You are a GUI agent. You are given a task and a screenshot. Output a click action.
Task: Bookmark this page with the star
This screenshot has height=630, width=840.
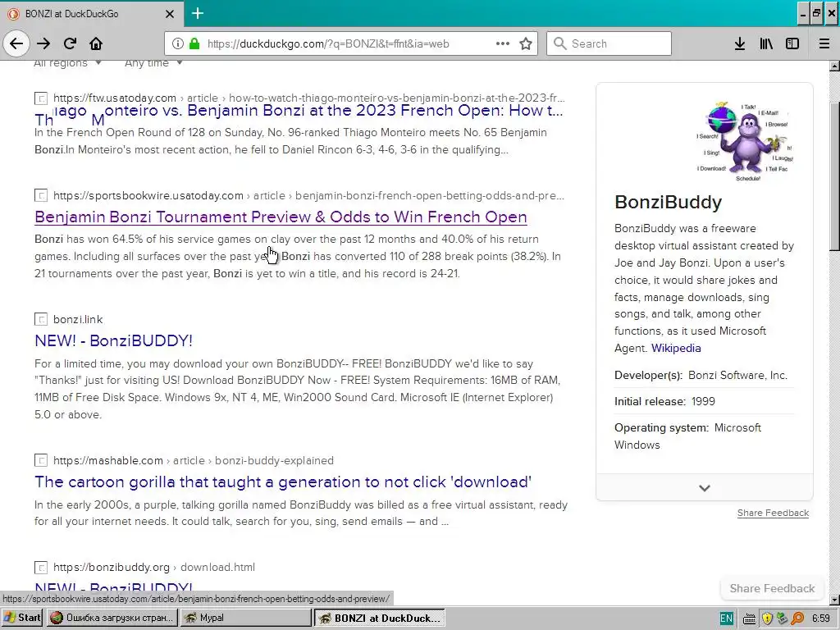pyautogui.click(x=526, y=43)
